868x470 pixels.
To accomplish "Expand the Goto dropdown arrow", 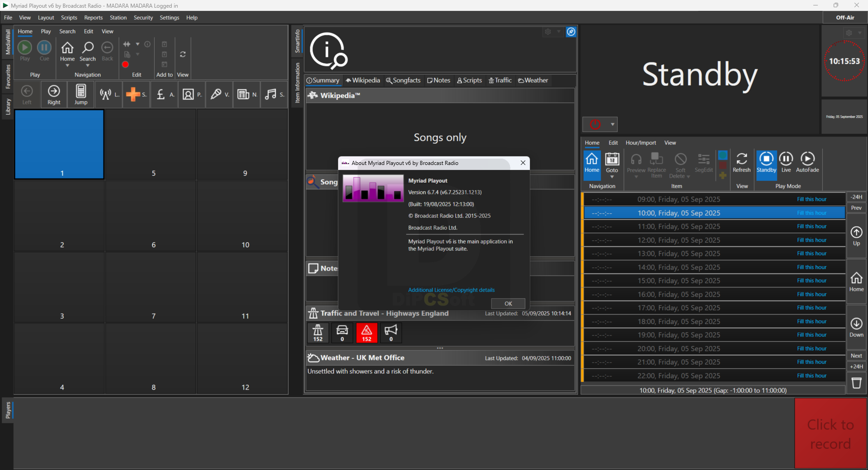I will tap(612, 177).
